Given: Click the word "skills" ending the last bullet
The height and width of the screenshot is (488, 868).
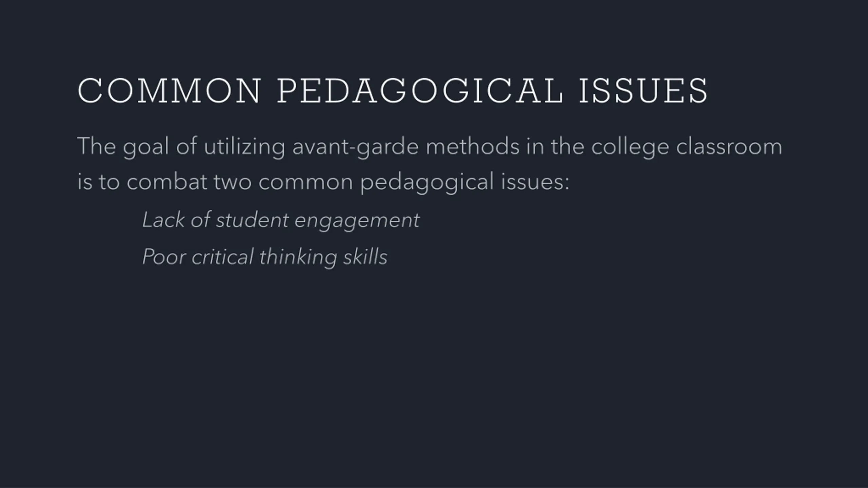Looking at the screenshot, I should (365, 257).
